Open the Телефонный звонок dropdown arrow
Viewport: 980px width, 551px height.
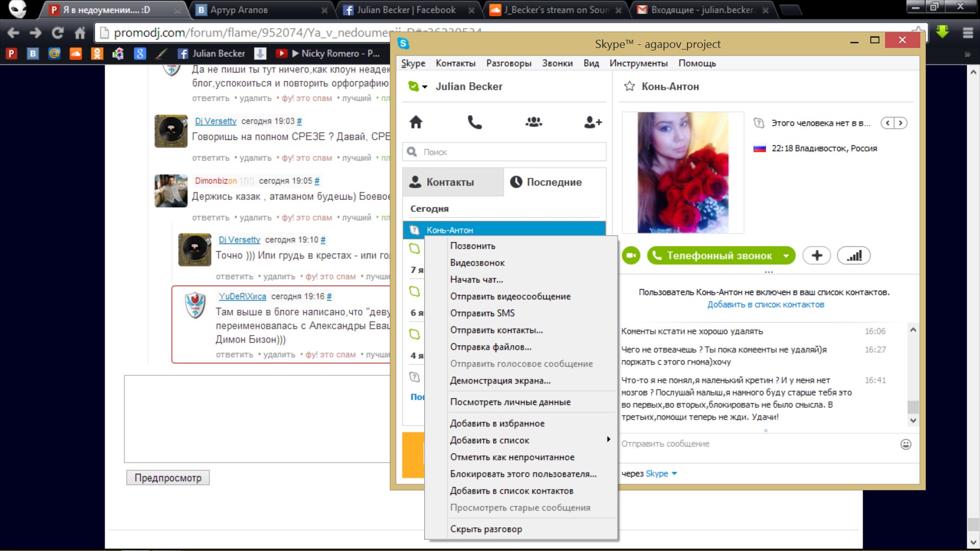[x=786, y=256]
